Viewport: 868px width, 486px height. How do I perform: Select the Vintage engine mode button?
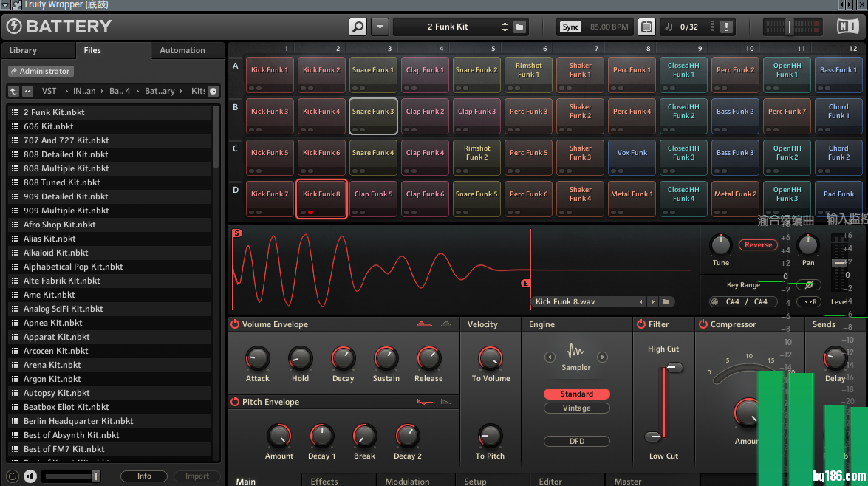[x=576, y=408]
